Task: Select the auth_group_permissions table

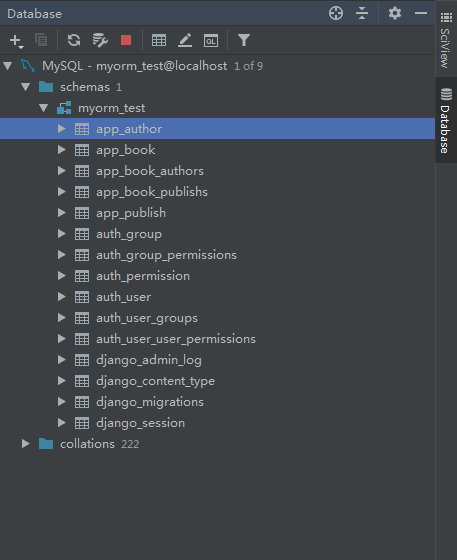Action: pyautogui.click(x=166, y=255)
